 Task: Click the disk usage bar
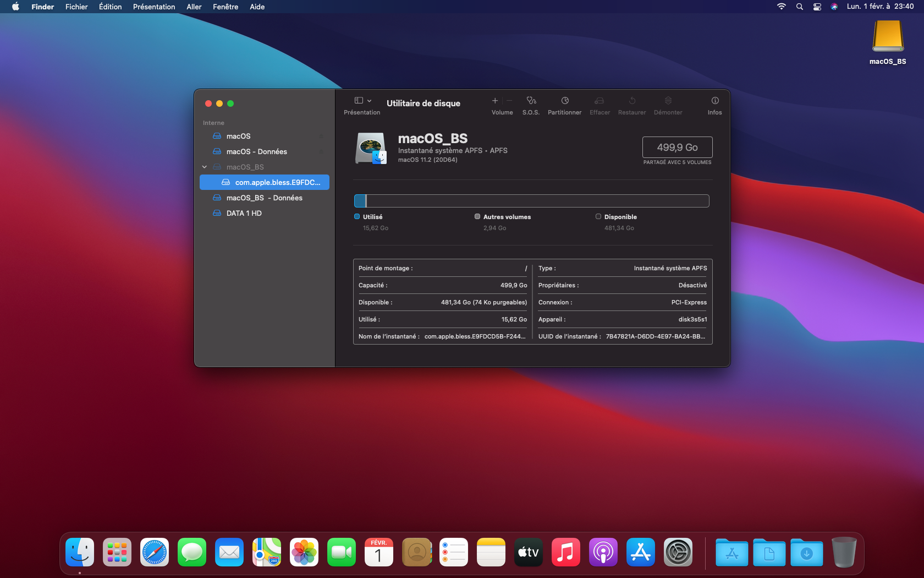(532, 201)
